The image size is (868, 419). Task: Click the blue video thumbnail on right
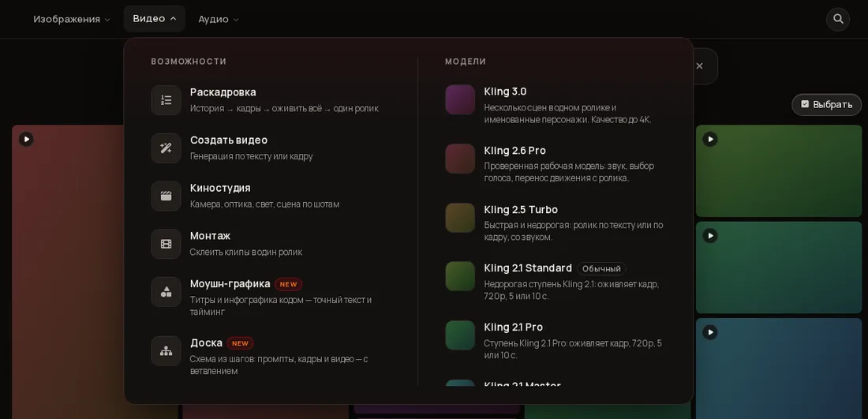[778, 368]
